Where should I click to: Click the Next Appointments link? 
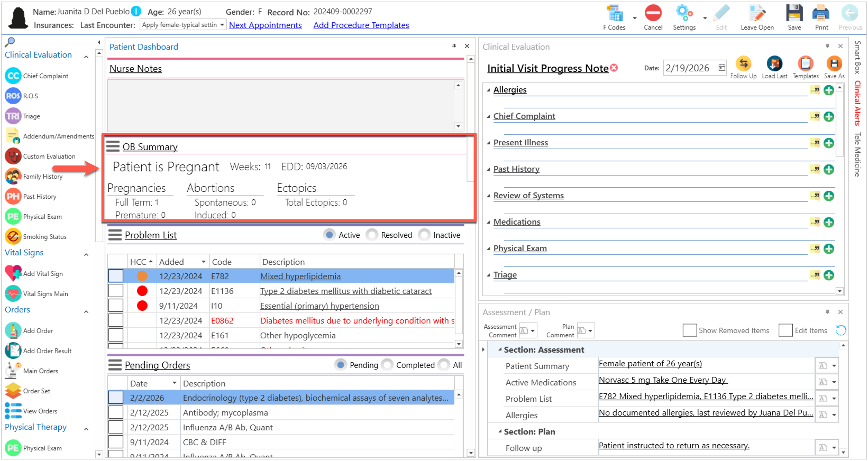coord(265,25)
